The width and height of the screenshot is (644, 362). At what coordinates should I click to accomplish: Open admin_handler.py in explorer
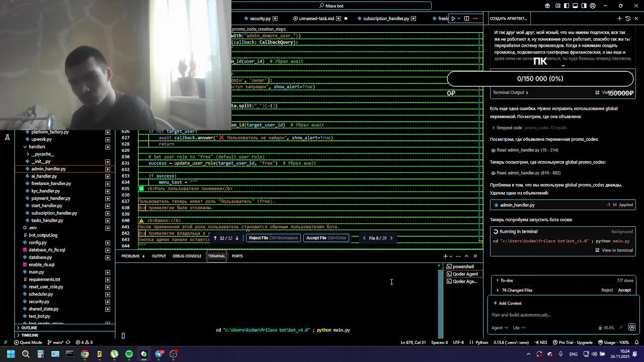pyautogui.click(x=48, y=169)
